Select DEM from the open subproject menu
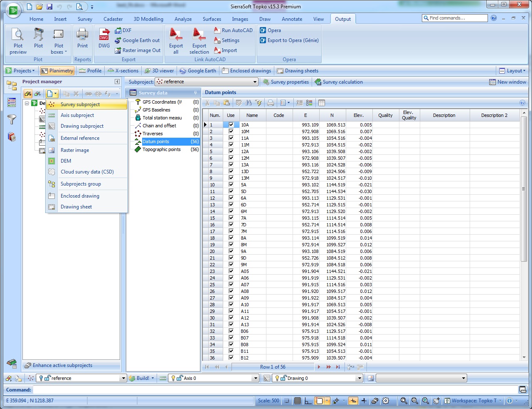 click(x=65, y=161)
